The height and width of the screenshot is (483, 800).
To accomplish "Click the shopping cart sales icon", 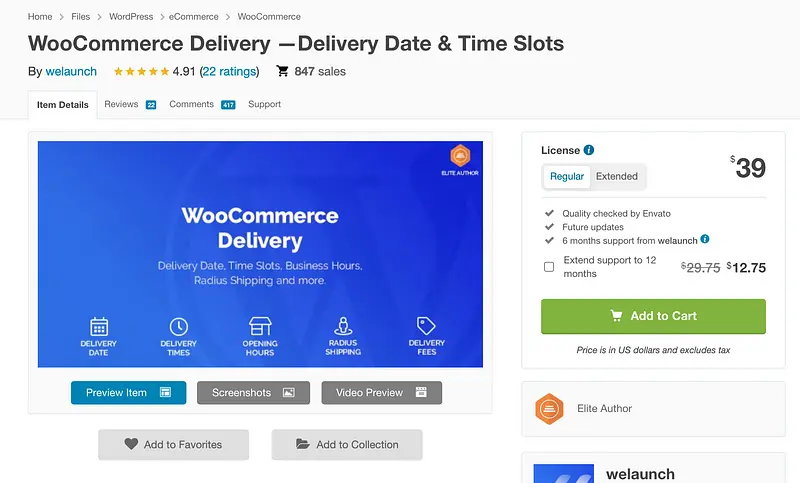I will coord(282,71).
